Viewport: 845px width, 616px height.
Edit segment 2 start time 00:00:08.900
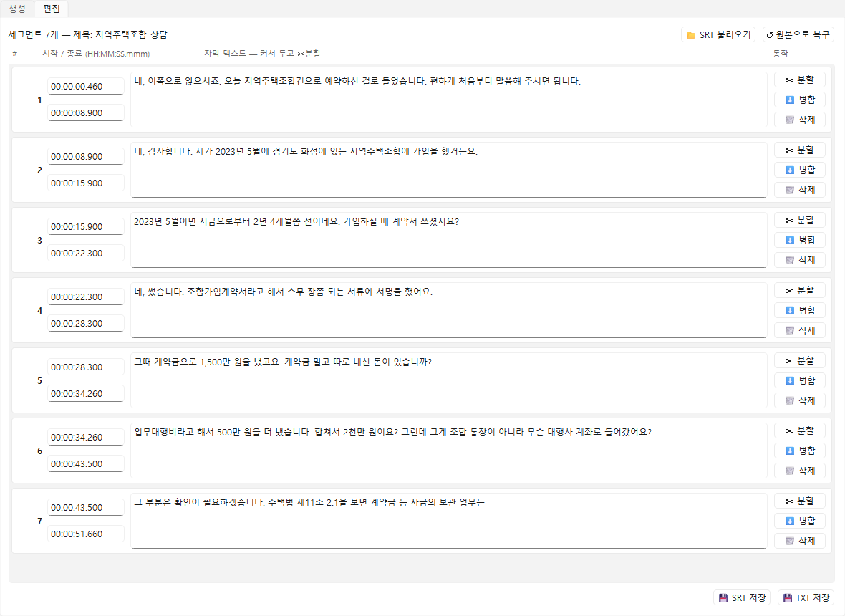(x=86, y=156)
